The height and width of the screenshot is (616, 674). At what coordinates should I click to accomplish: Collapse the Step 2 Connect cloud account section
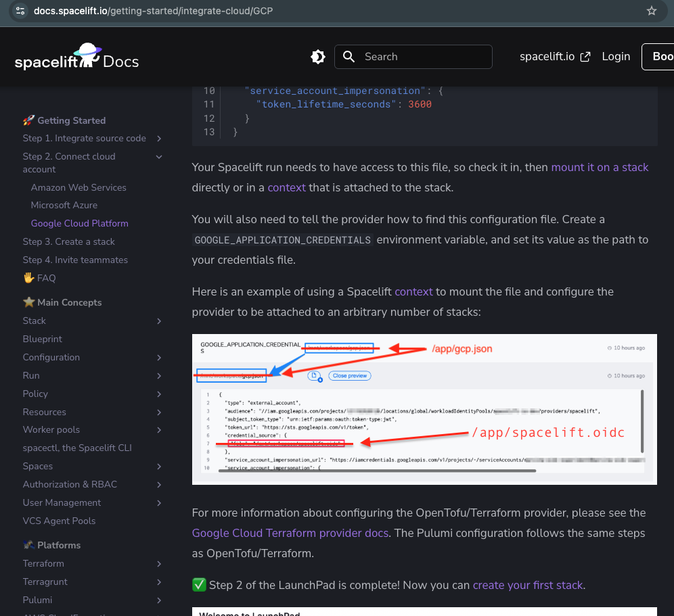coord(159,156)
